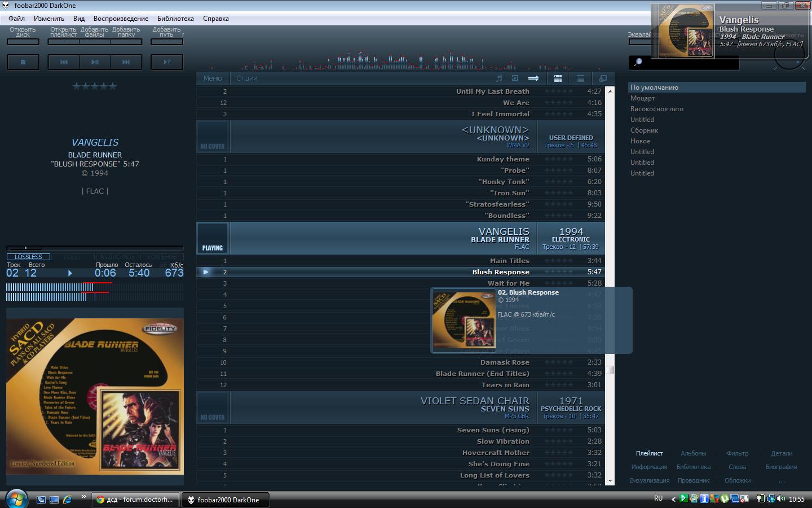
Task: Rate track using the five-star rating
Action: click(x=95, y=86)
